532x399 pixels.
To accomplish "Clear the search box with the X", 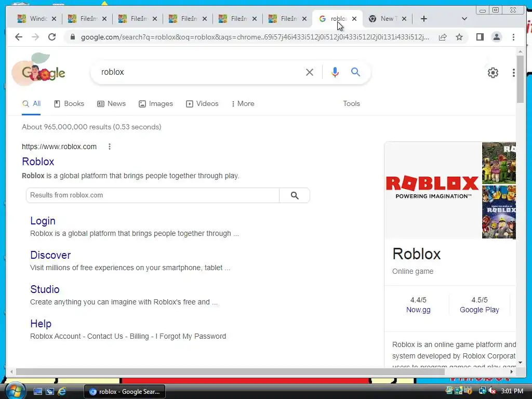I will tap(310, 72).
